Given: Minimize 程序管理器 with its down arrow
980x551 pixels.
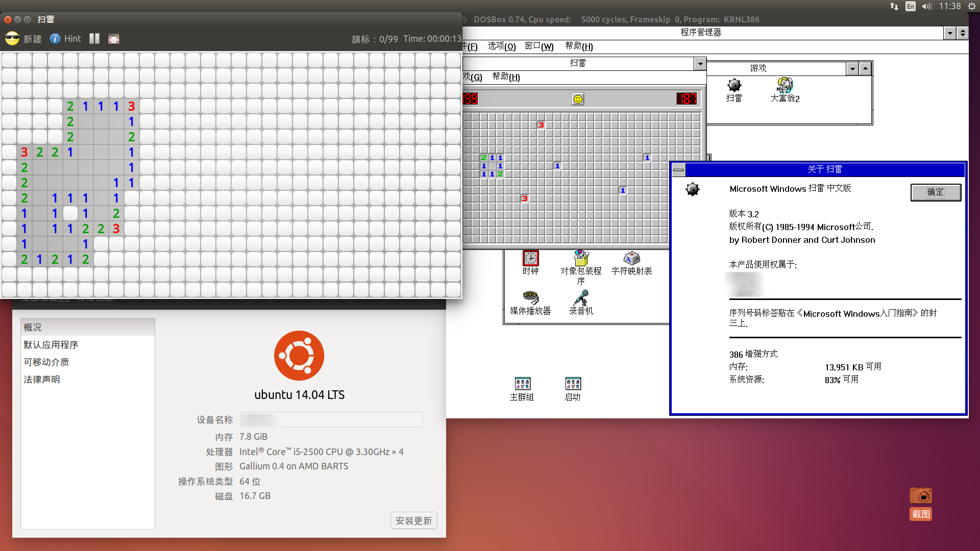Looking at the screenshot, I should [x=950, y=33].
